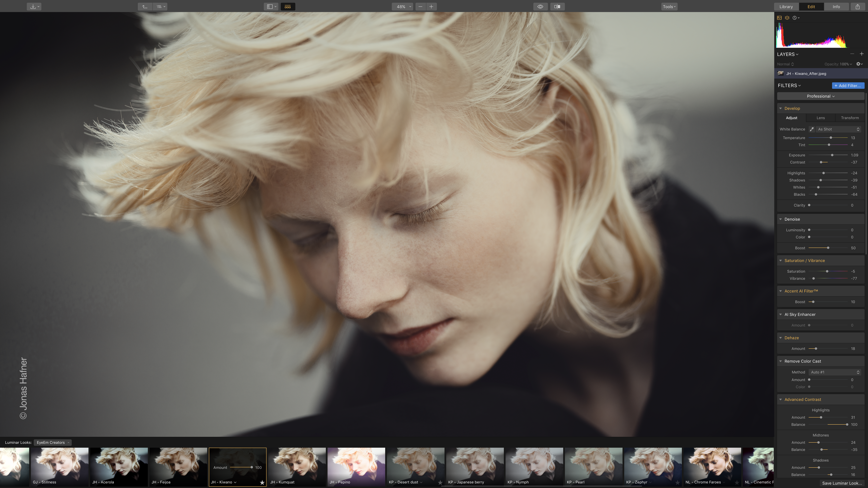Toggle the histogram display icon
The width and height of the screenshot is (868, 488).
pos(779,18)
